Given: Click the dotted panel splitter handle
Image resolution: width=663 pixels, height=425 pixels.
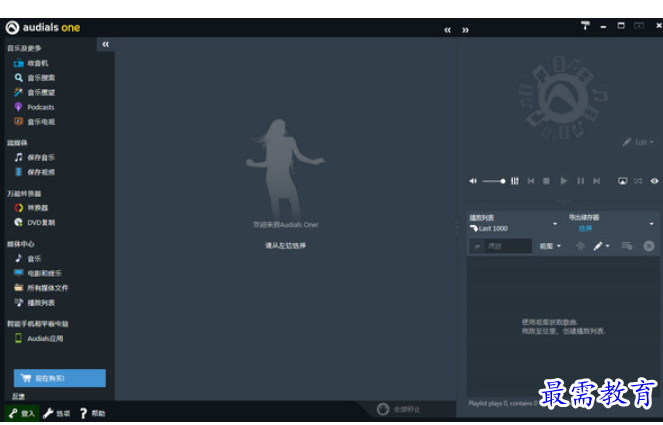Looking at the screenshot, I should tap(457, 227).
